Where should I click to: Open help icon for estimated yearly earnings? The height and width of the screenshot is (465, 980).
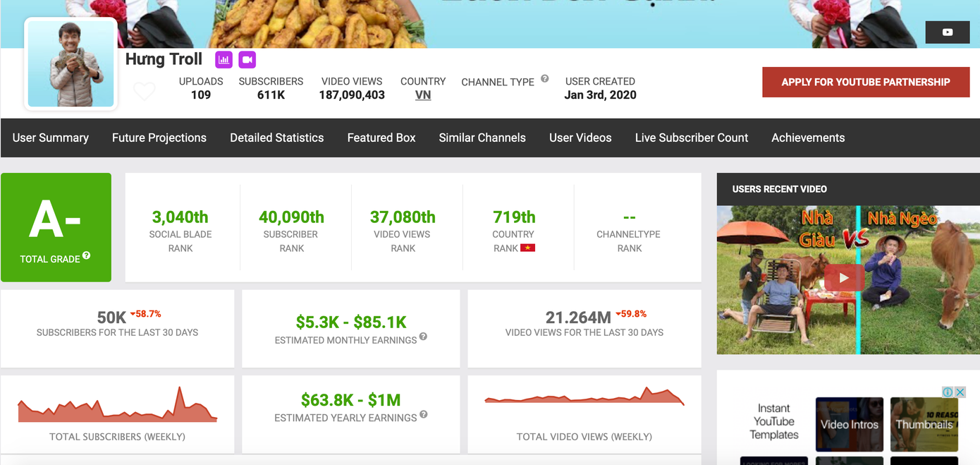pos(424,414)
